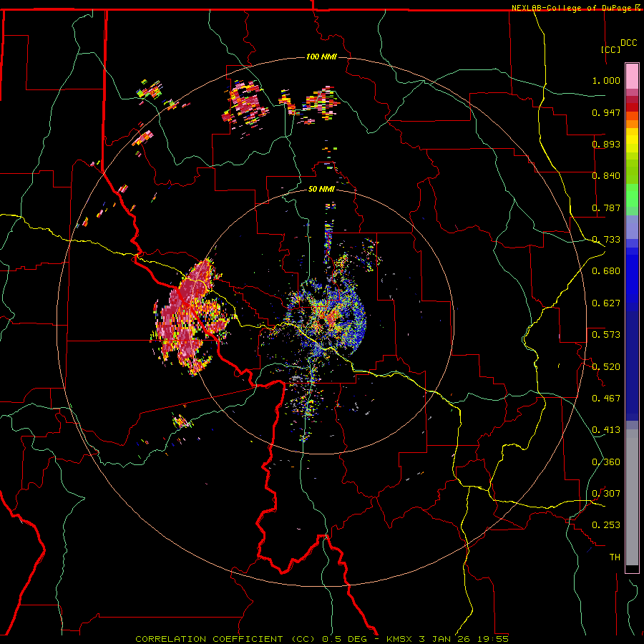The image size is (644, 644).
Task: Click the 0.893 legend value
Action: tap(606, 144)
